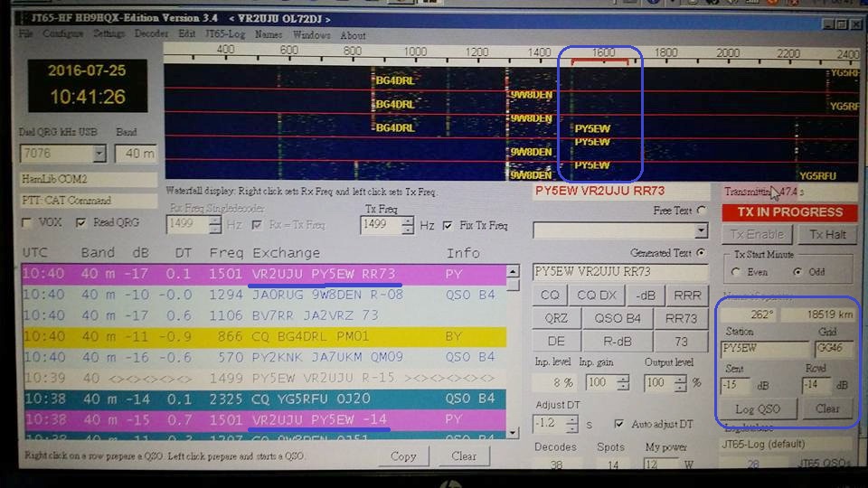
Task: Click PY5EW signal in the waterfall
Action: pyautogui.click(x=592, y=129)
